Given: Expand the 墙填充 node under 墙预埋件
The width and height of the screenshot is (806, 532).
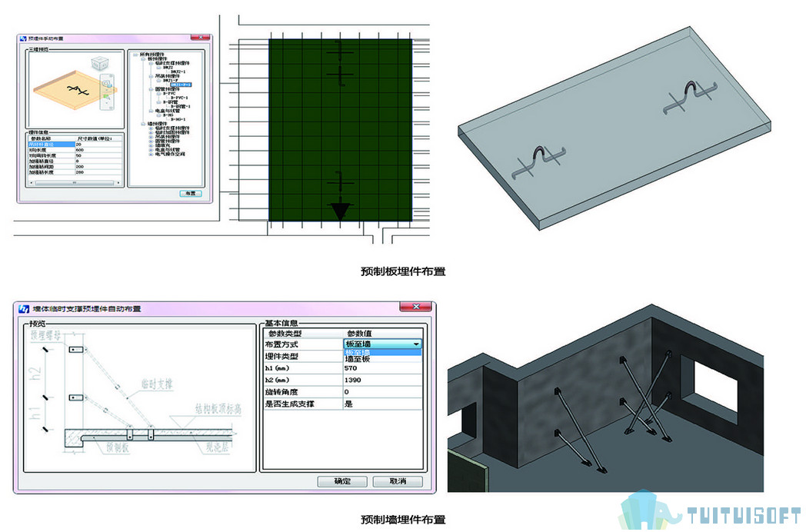Looking at the screenshot, I should 151,145.
